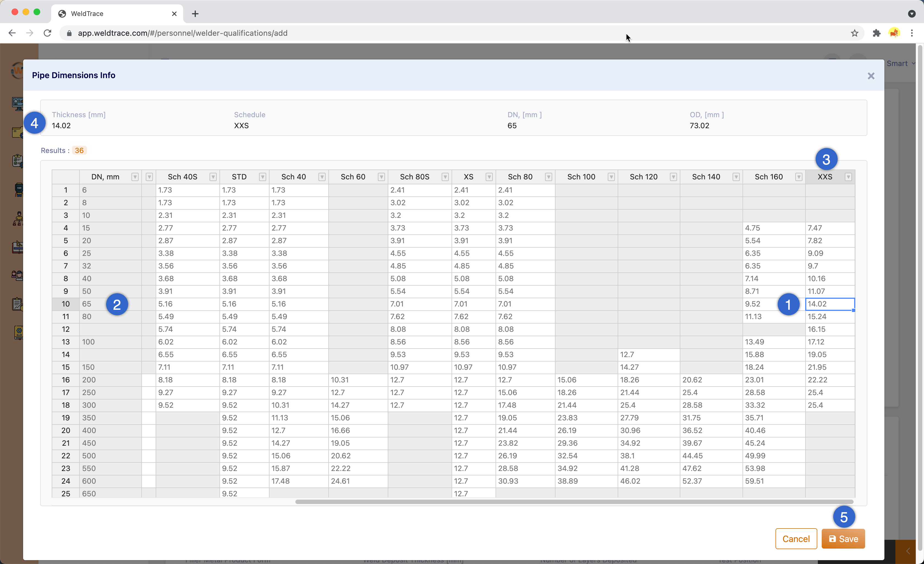Select Sch 160 cell 59.51 in row 24
924x564 pixels.
coord(774,481)
